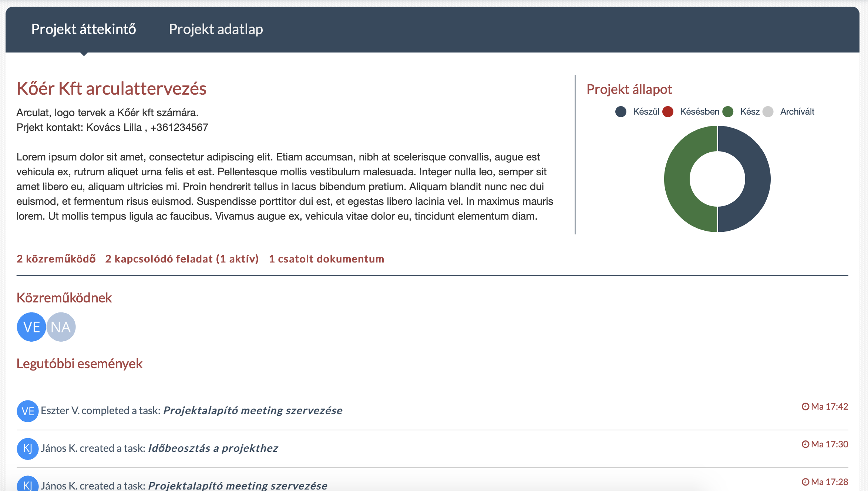Toggle the Készül legend item

pyautogui.click(x=637, y=112)
